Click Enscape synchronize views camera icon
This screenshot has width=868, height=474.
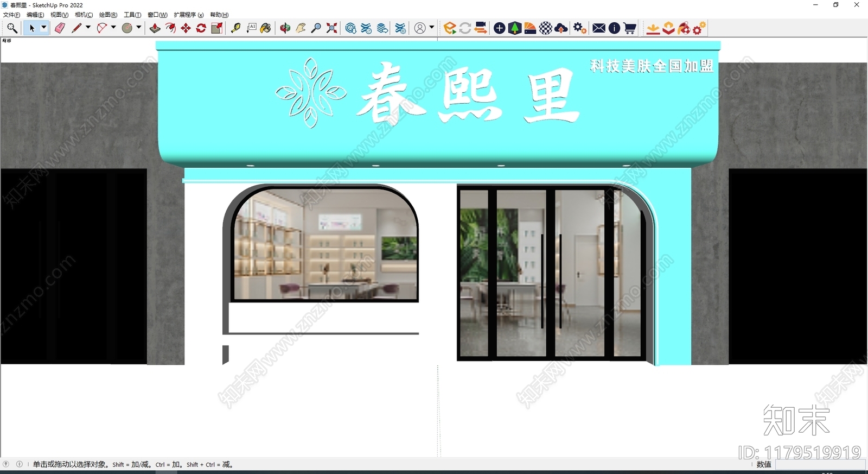[x=481, y=28]
